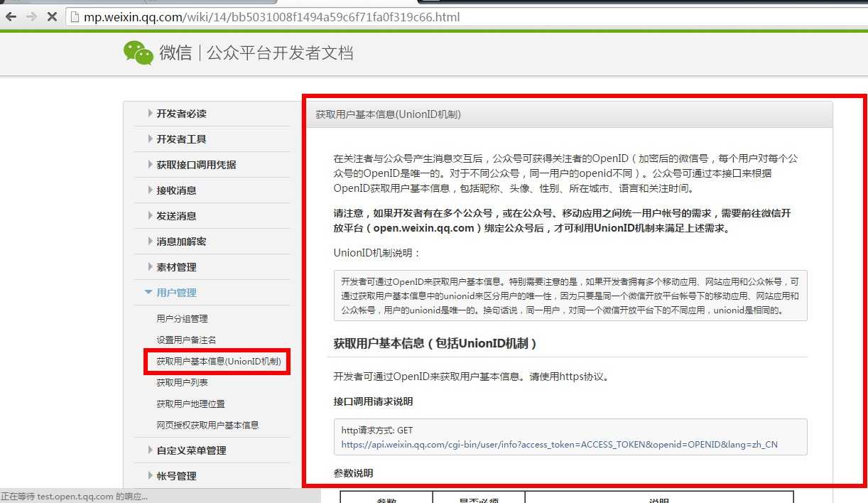The height and width of the screenshot is (503, 868).
Task: Click the status bar text 正在等待 test.open.t.qq.com
Action: pyautogui.click(x=74, y=497)
